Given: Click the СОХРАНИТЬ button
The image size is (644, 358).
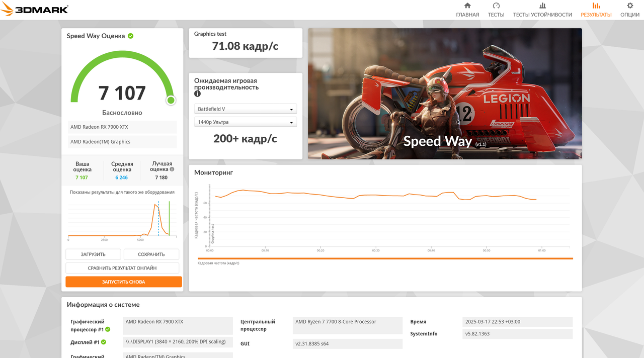Looking at the screenshot, I should (x=151, y=254).
